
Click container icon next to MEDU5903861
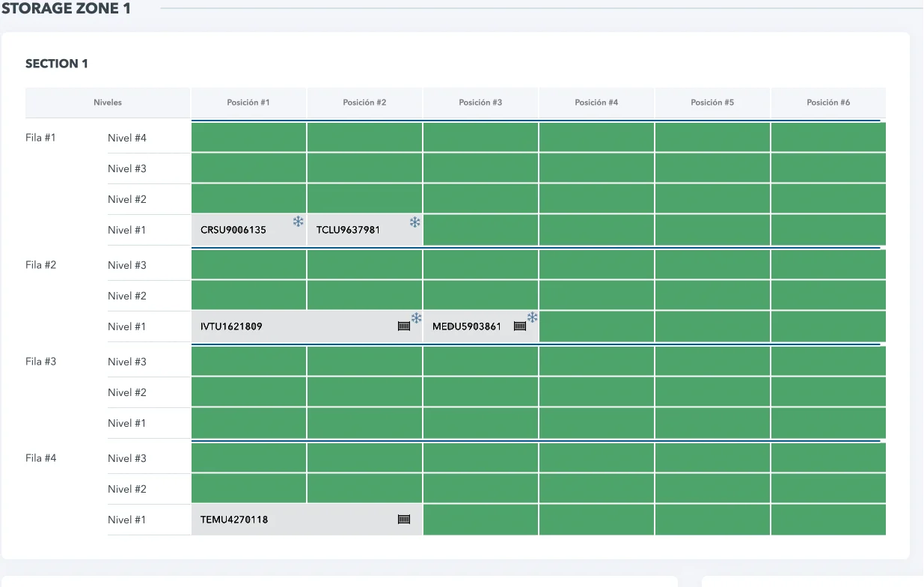pos(520,326)
